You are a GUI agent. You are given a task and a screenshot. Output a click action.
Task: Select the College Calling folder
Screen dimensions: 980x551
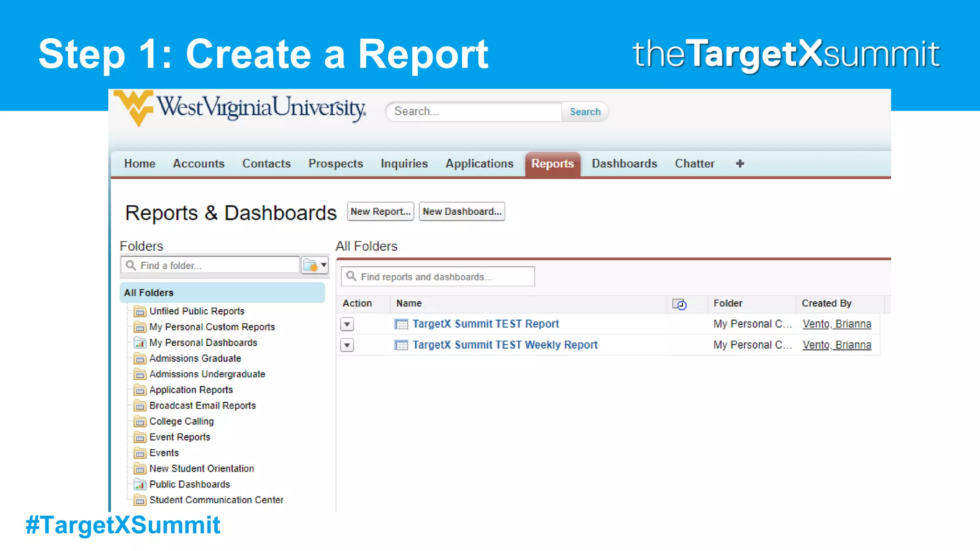[181, 422]
